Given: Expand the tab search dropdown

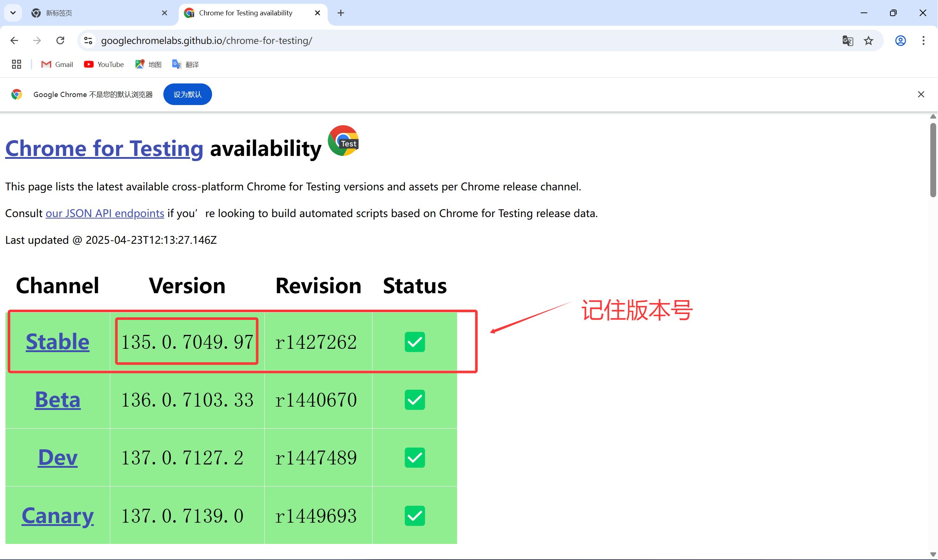Looking at the screenshot, I should (13, 13).
